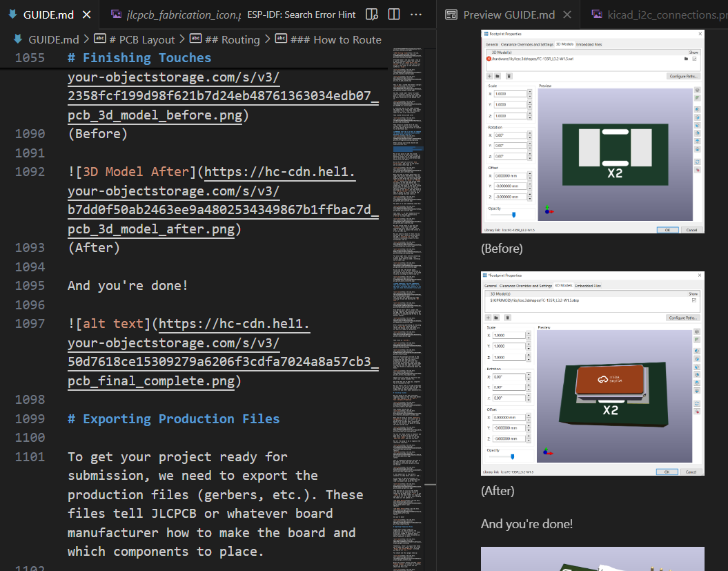Click the Open Preview to the Side icon
728x571 pixels.
tap(372, 14)
